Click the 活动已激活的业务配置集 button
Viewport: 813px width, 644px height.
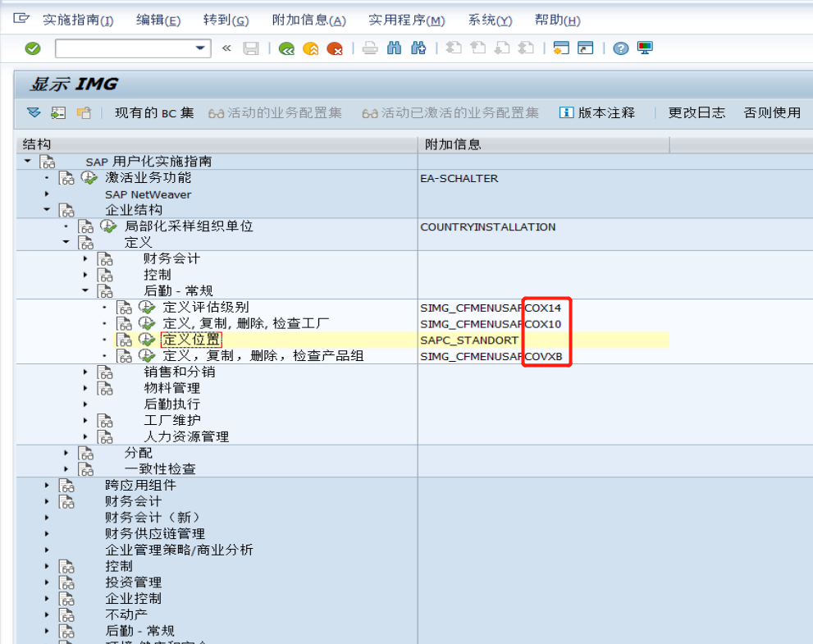(x=450, y=113)
